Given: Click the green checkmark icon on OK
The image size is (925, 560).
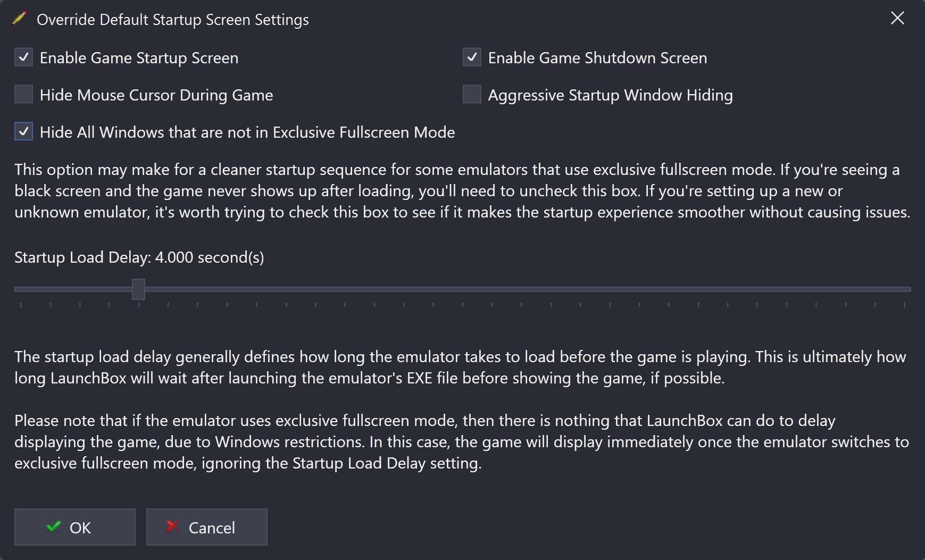Looking at the screenshot, I should point(54,526).
